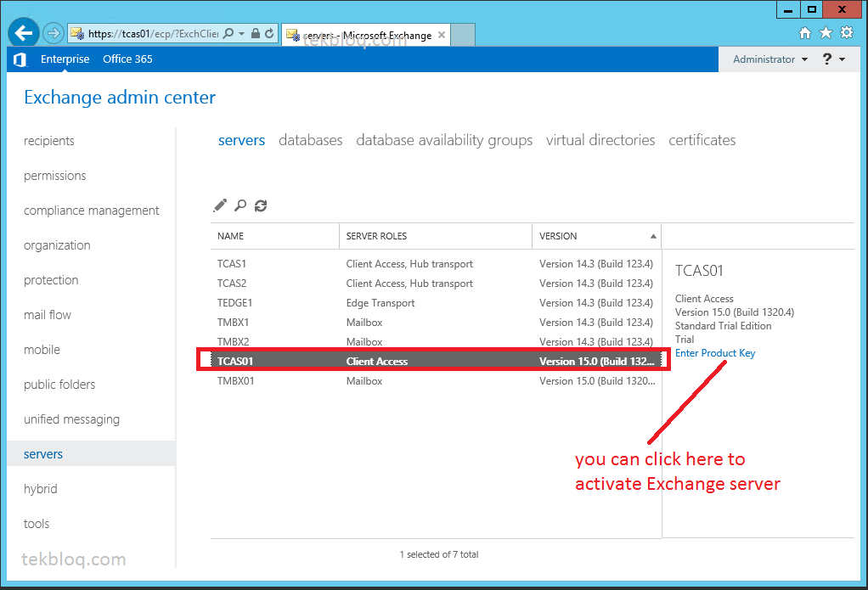Click the Search magnifier icon above server list
This screenshot has width=868, height=590.
tap(240, 206)
